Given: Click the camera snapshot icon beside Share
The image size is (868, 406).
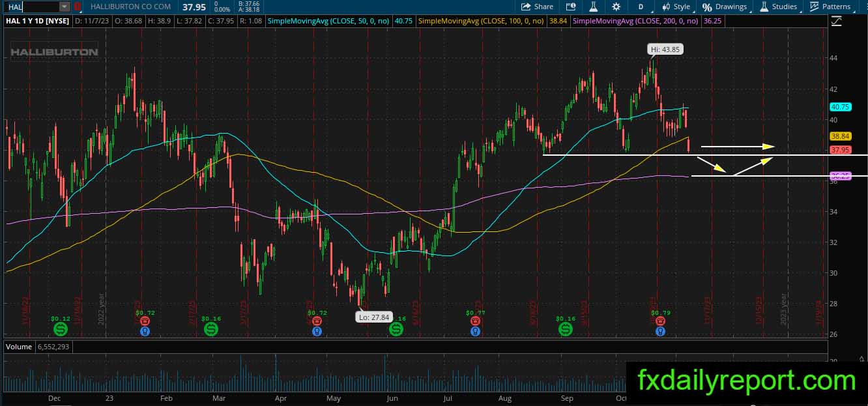Looking at the screenshot, I should click(x=571, y=7).
